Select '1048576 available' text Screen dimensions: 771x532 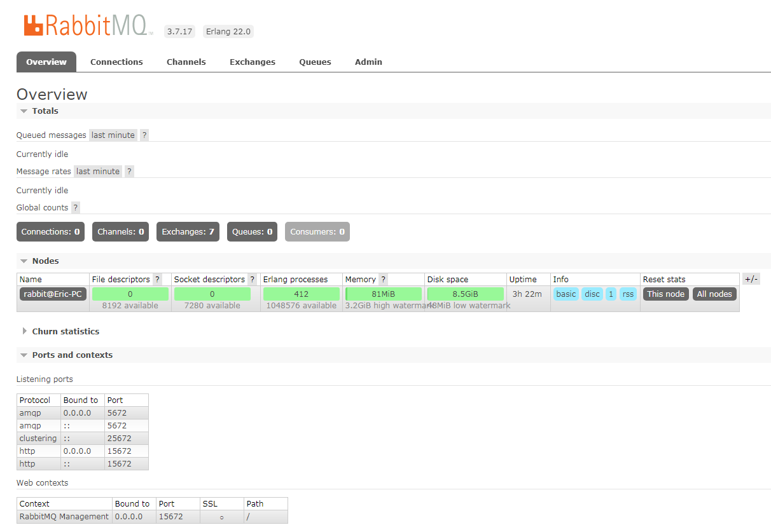pyautogui.click(x=302, y=305)
